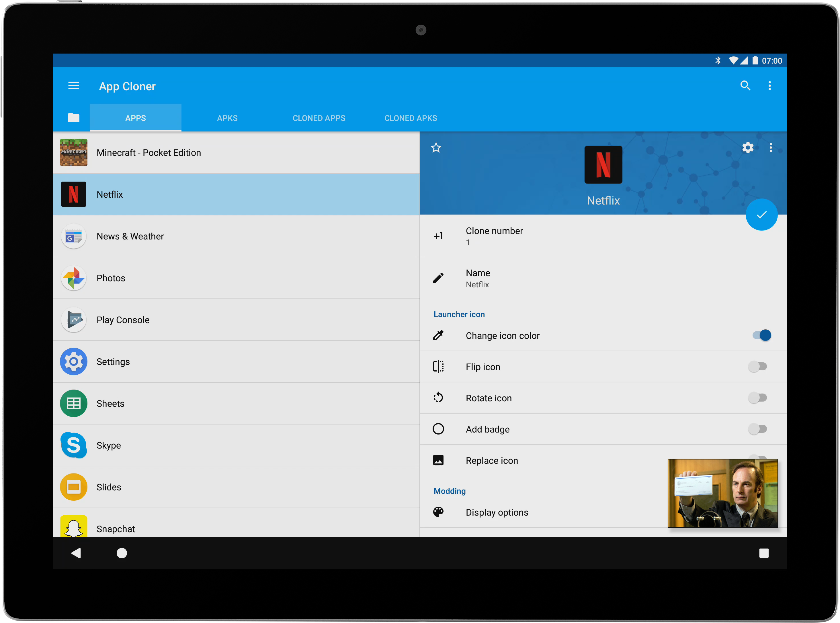Open the Netflix panel overflow menu

pyautogui.click(x=771, y=148)
